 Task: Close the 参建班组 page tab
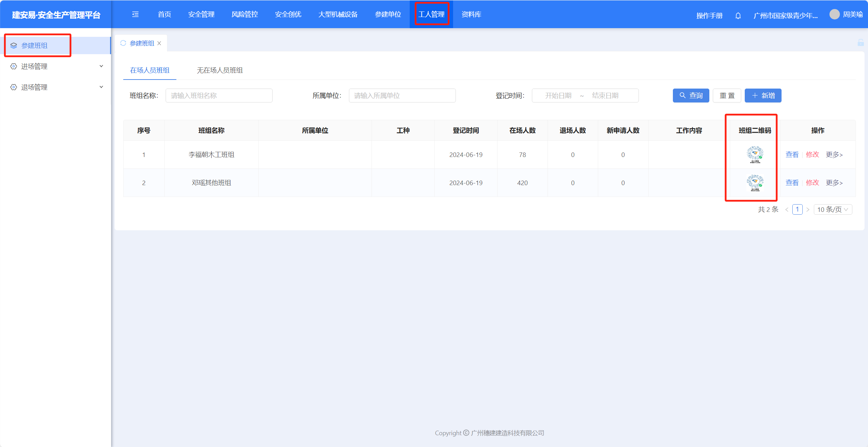coord(159,43)
